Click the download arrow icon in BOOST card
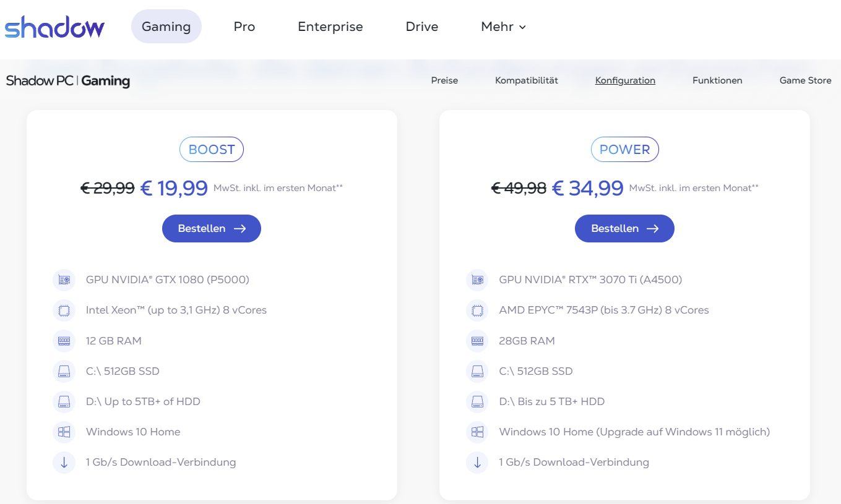The height and width of the screenshot is (504, 841). pos(64,462)
